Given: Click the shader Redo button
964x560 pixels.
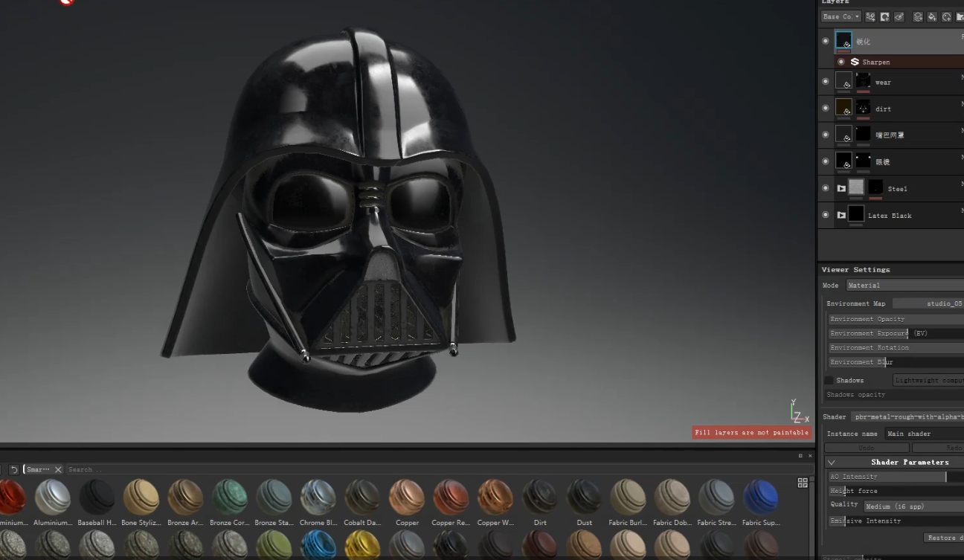Looking at the screenshot, I should [x=939, y=448].
